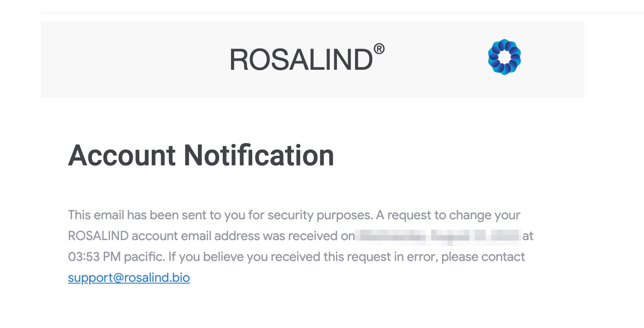
Task: Click the word at after the blurred date
Action: 528,236
